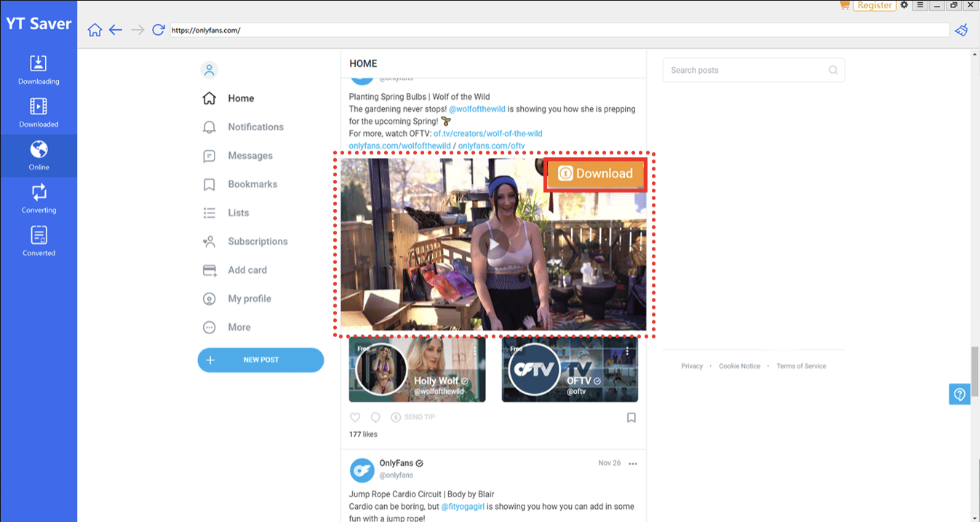Image resolution: width=980 pixels, height=522 pixels.
Task: Click the 177 likes text
Action: (363, 435)
